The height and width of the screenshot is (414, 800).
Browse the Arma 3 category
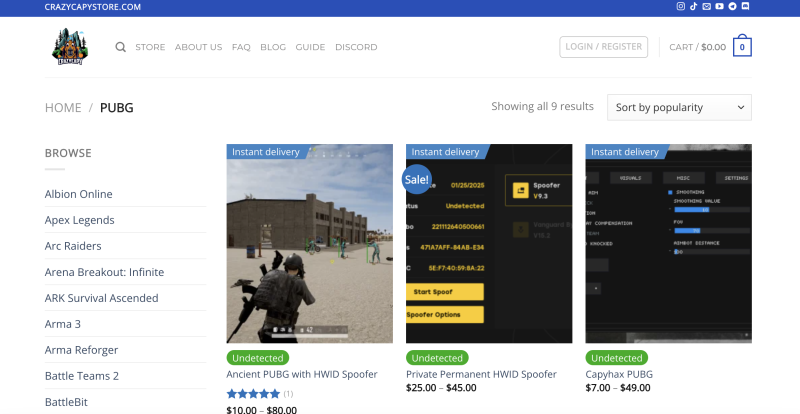tap(63, 324)
